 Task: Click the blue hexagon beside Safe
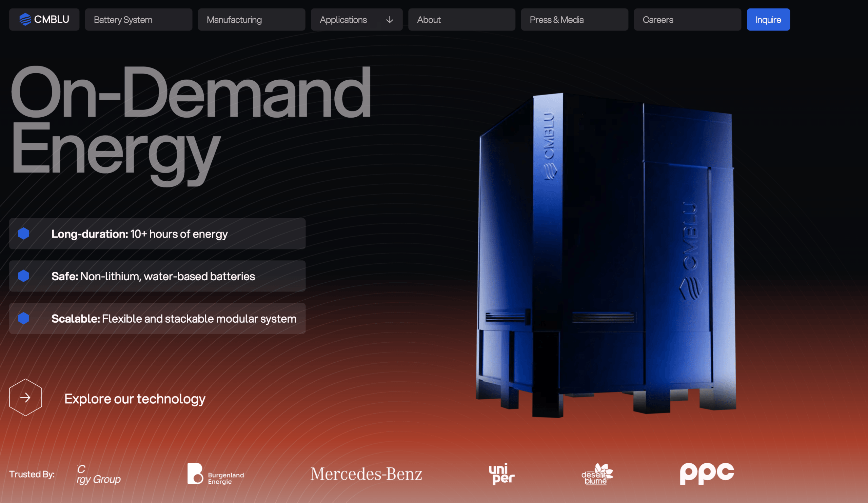[x=23, y=276]
